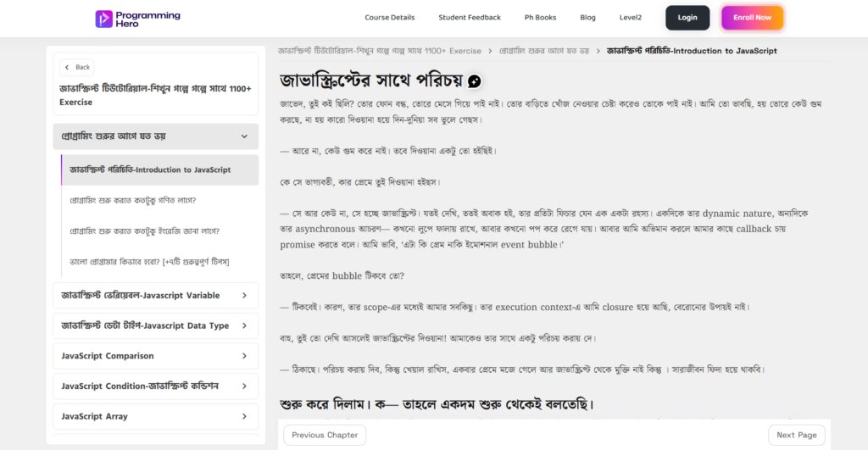Open Course Details from top navigation
868x450 pixels.
point(389,18)
